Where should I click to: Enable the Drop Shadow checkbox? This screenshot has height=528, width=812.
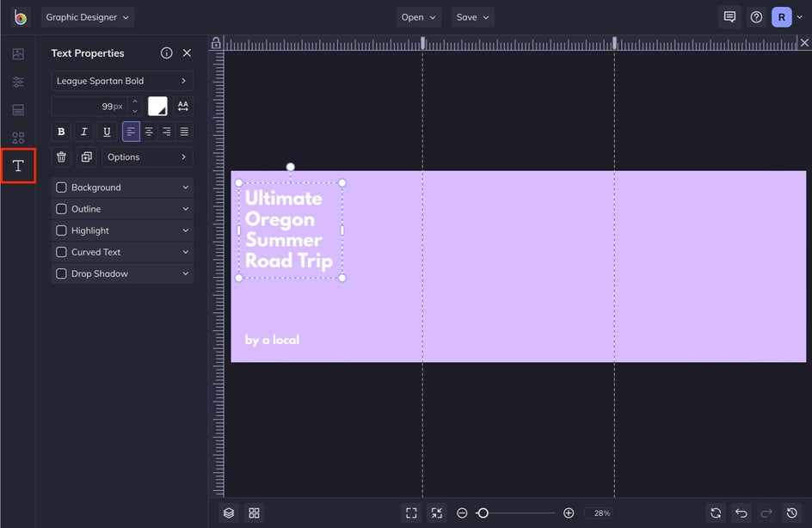click(61, 273)
